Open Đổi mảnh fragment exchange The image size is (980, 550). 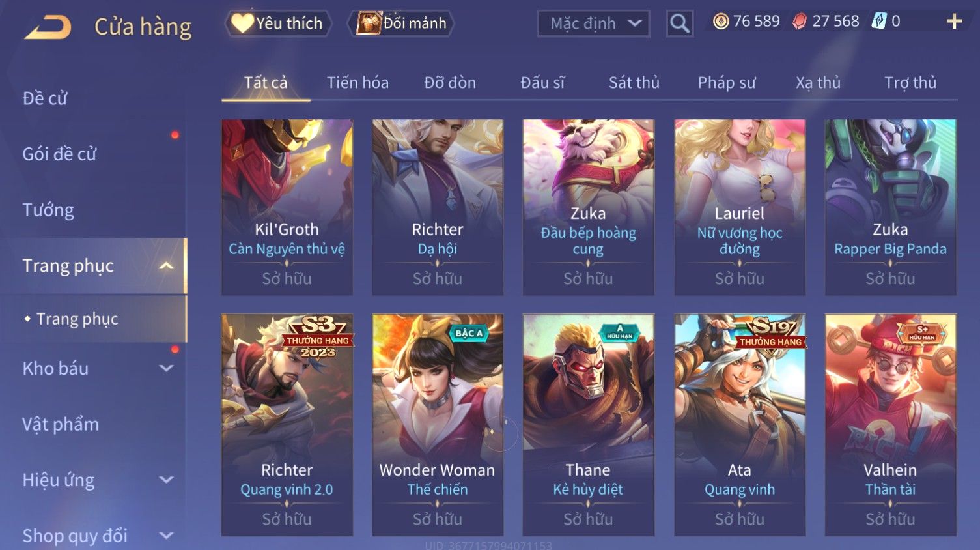401,23
